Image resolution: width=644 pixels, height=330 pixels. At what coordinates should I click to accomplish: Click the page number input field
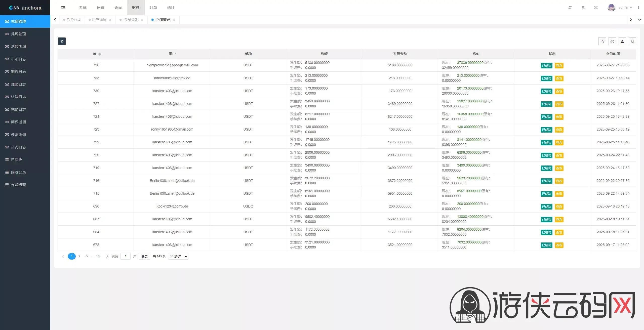(x=126, y=256)
